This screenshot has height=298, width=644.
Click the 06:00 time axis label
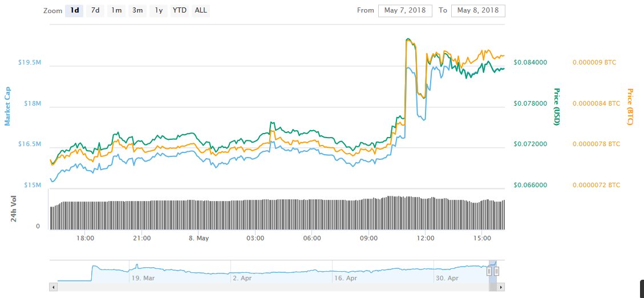click(312, 238)
